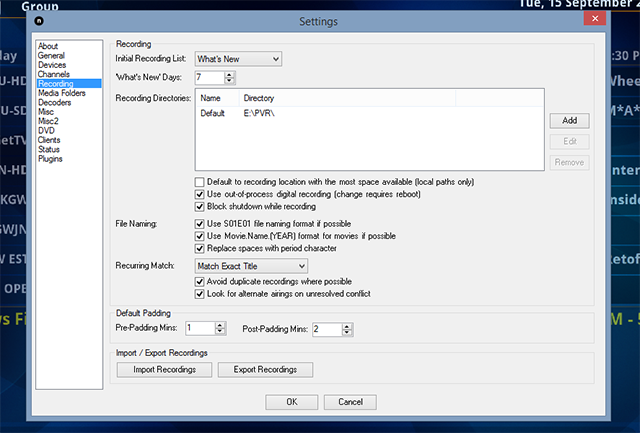Confirm settings with OK button
This screenshot has width=640, height=433.
coord(292,402)
